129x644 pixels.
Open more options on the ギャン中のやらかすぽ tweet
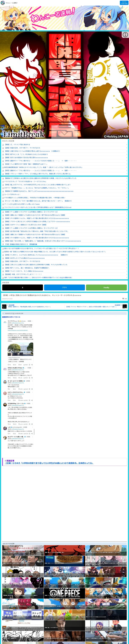33,392
